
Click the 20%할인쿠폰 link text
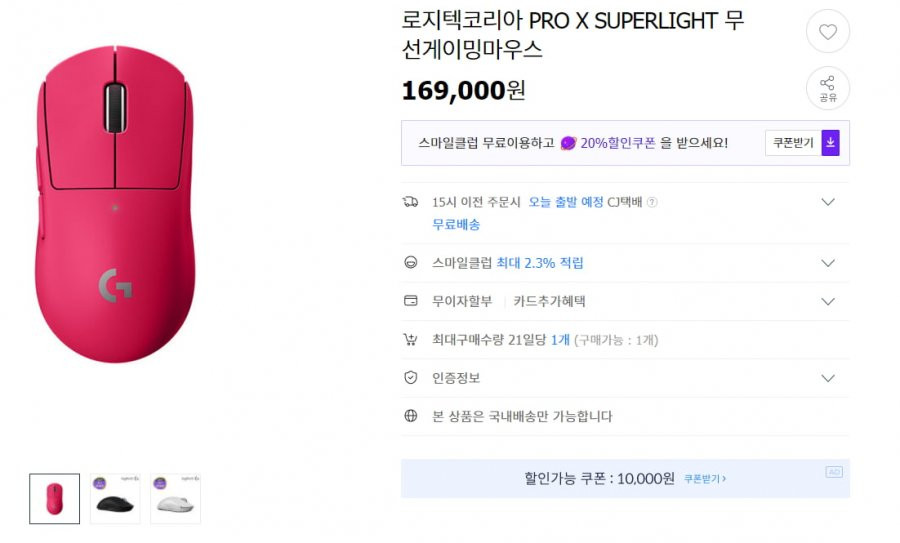tap(618, 143)
